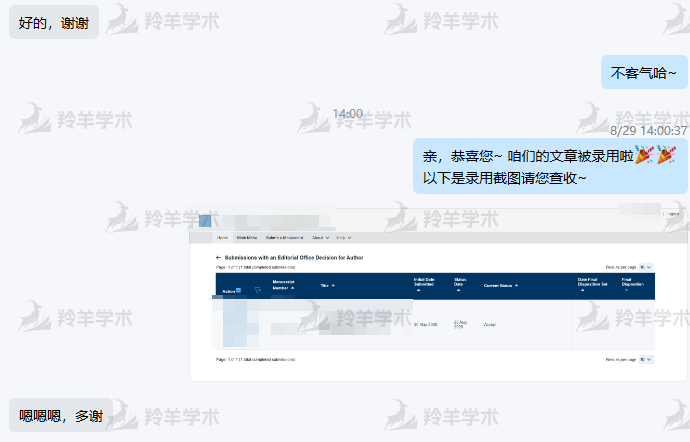Sort by Final Disposition column arrow
Image resolution: width=690 pixels, height=442 pixels.
[626, 291]
